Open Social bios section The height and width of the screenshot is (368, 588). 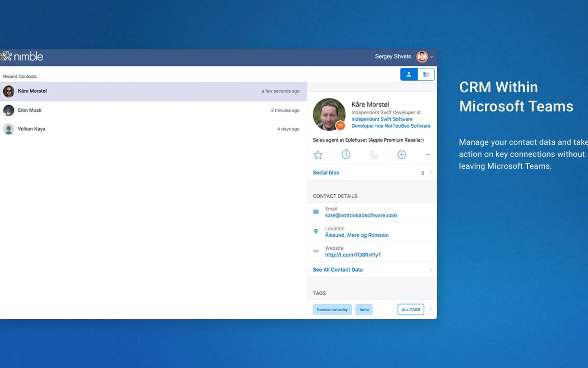point(372,173)
